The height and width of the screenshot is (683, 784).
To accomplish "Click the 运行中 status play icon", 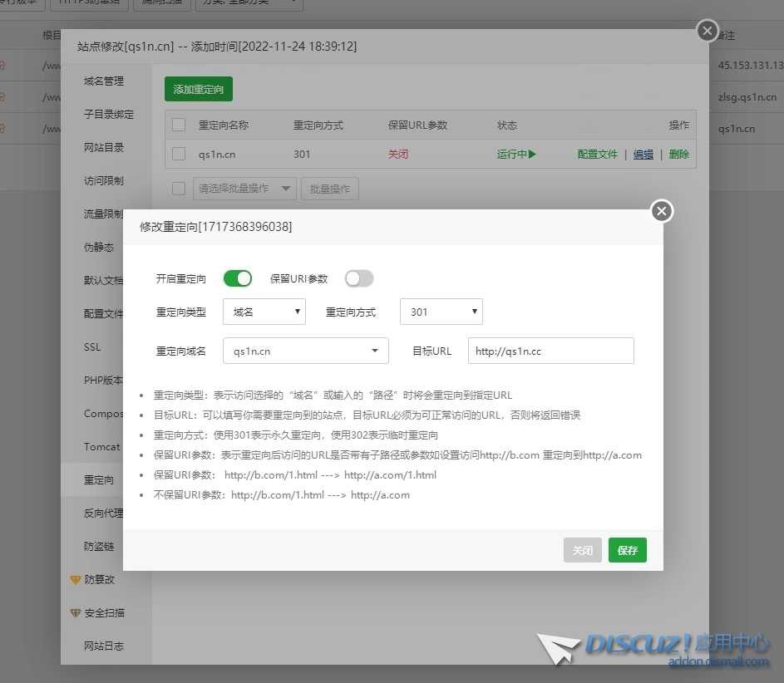I will 532,154.
